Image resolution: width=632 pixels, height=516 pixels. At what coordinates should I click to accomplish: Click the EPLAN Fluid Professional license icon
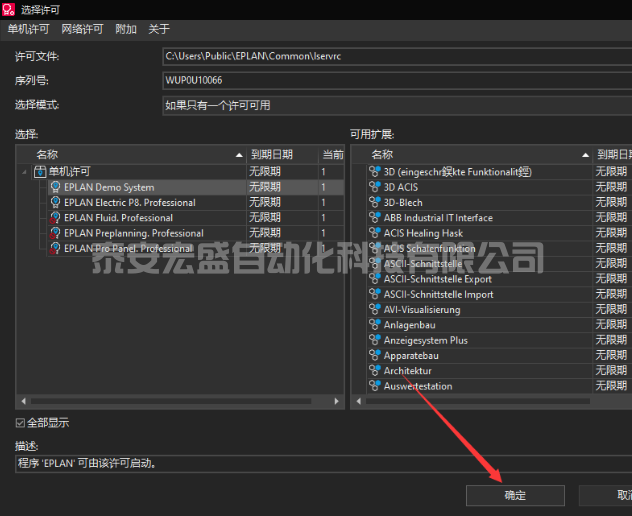point(56,218)
